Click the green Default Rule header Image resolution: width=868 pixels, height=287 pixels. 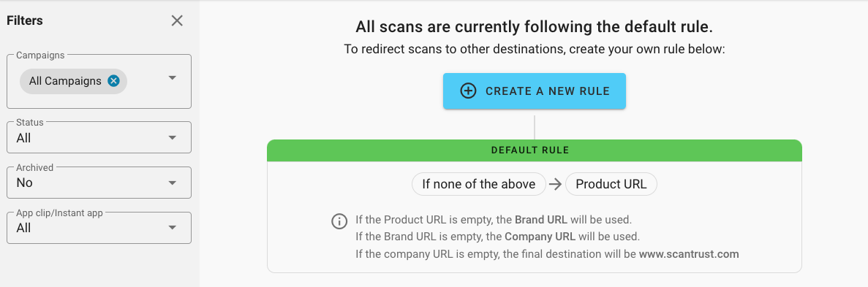(535, 150)
